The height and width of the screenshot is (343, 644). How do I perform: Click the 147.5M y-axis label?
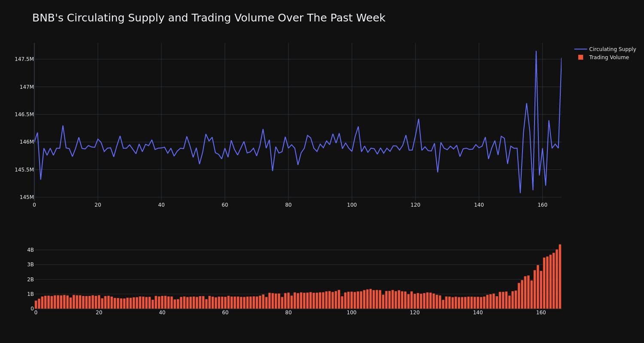(24, 59)
